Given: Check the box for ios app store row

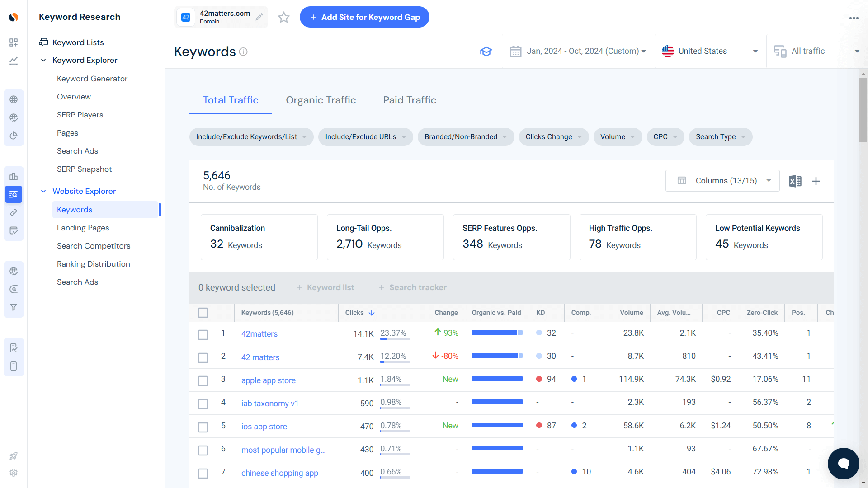Looking at the screenshot, I should (x=203, y=427).
